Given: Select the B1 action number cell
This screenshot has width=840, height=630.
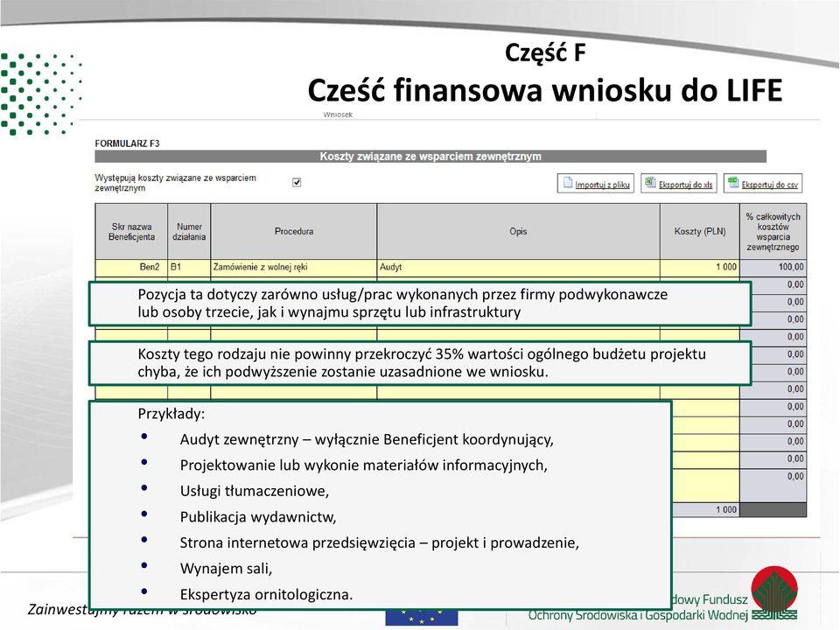Looking at the screenshot, I should 189,268.
